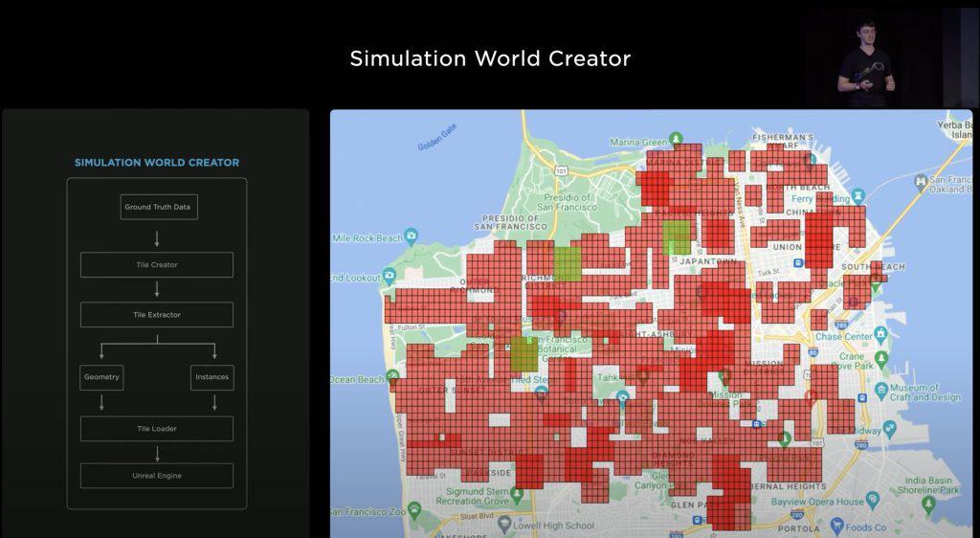Click the Lands End Lookout camera pin
The width and height of the screenshot is (980, 538).
coord(389,275)
